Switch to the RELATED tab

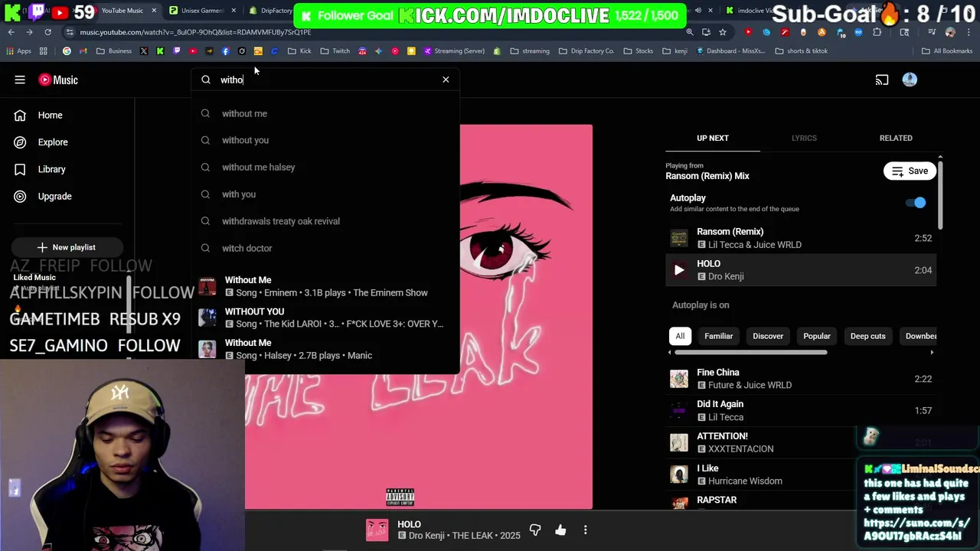[896, 138]
